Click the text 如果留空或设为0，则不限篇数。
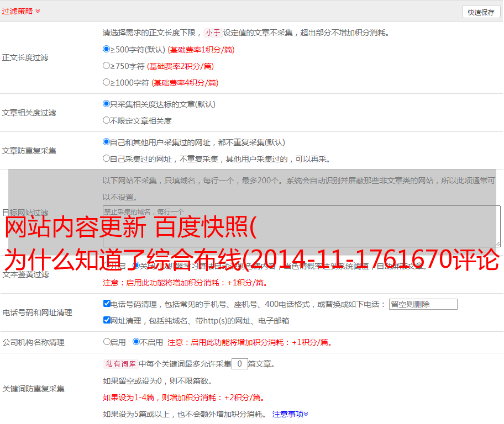This screenshot has height=424, width=504. click(x=158, y=381)
